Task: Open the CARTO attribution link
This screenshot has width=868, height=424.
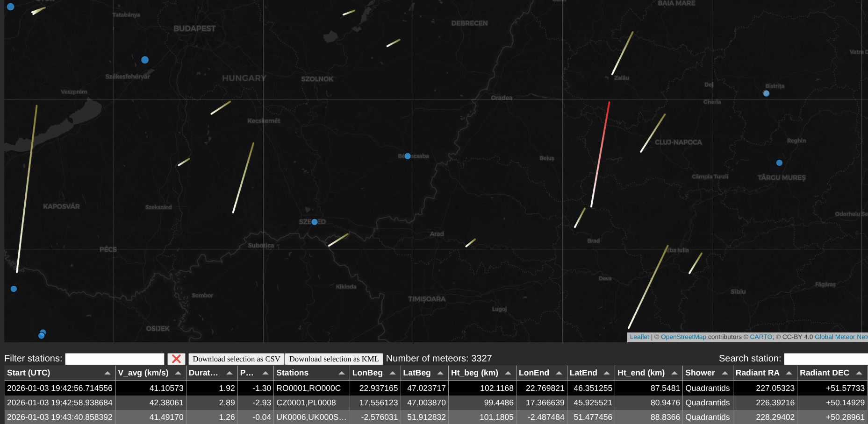Action: pyautogui.click(x=761, y=337)
